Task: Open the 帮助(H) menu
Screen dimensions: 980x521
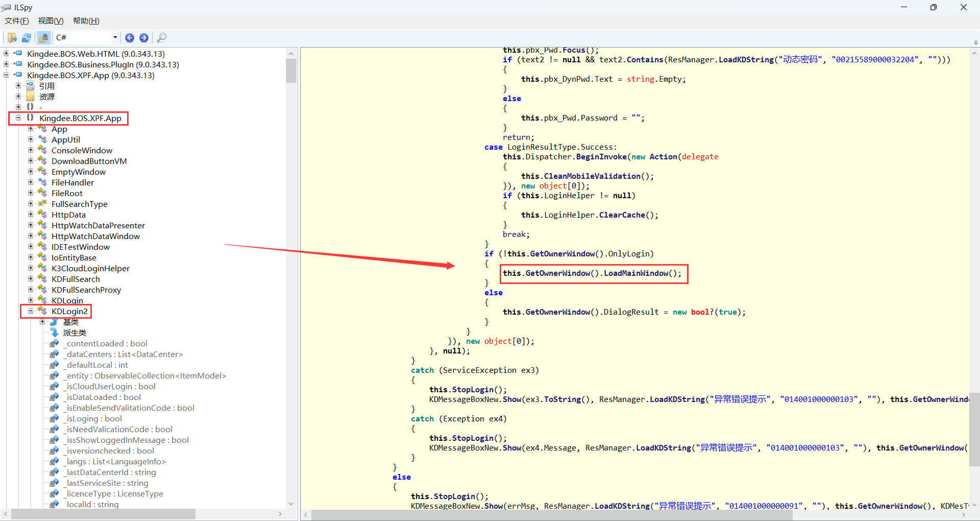Action: pyautogui.click(x=86, y=21)
